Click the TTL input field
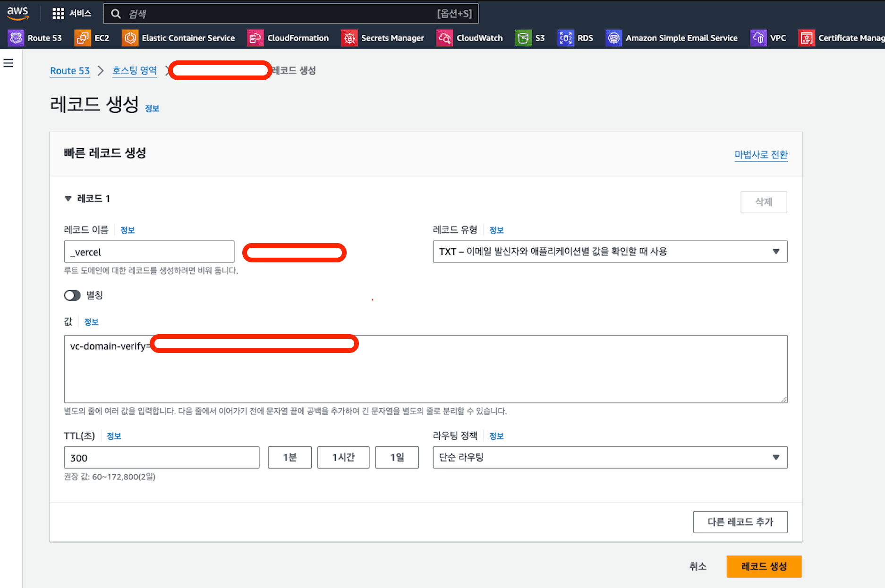Screen dimensions: 885x588 (162, 458)
